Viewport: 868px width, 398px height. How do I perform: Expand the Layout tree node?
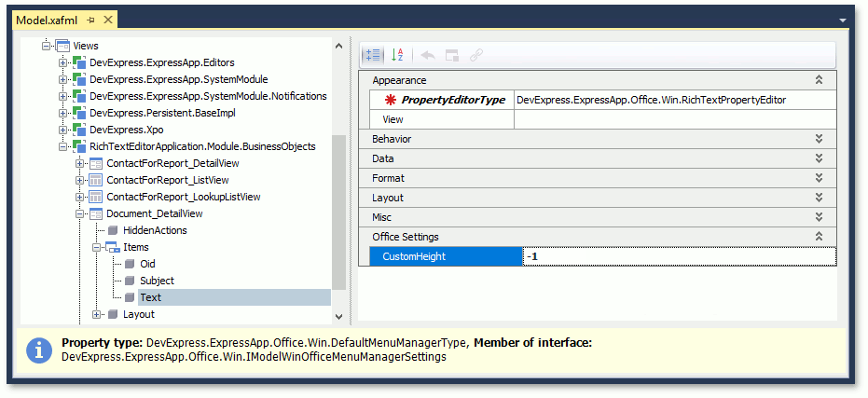[x=97, y=314]
